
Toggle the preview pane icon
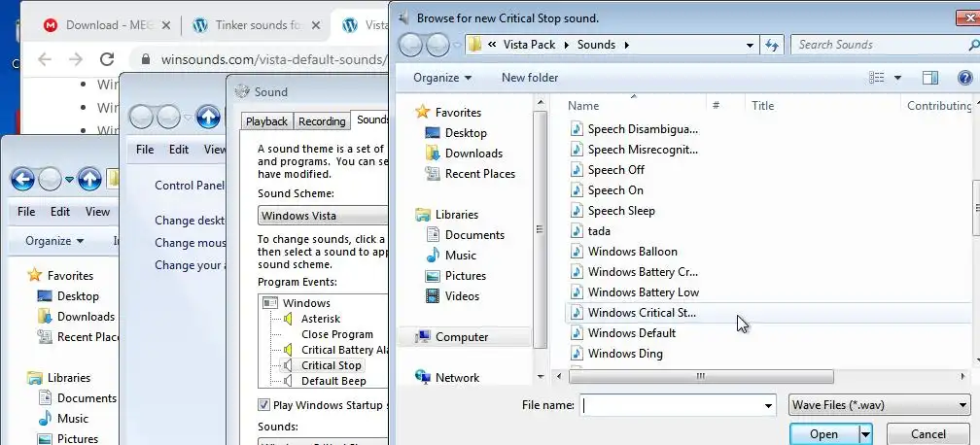(930, 78)
